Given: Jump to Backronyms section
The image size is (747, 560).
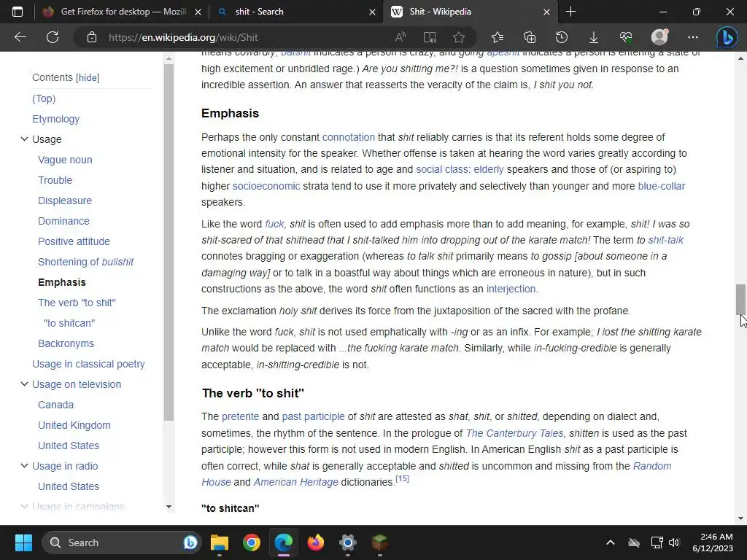Looking at the screenshot, I should 66,344.
